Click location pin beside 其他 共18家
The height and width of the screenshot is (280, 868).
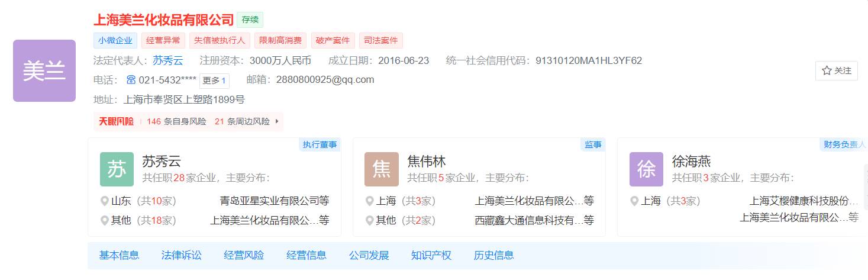point(105,220)
